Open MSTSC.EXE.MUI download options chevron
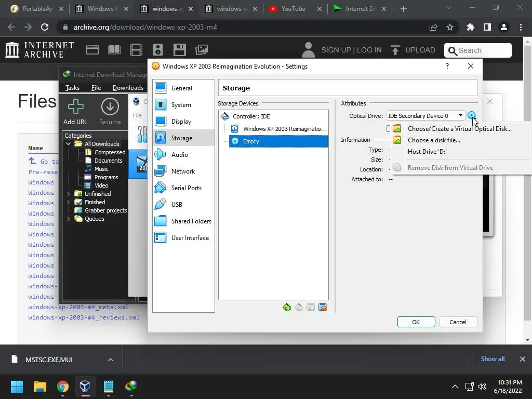 click(111, 360)
